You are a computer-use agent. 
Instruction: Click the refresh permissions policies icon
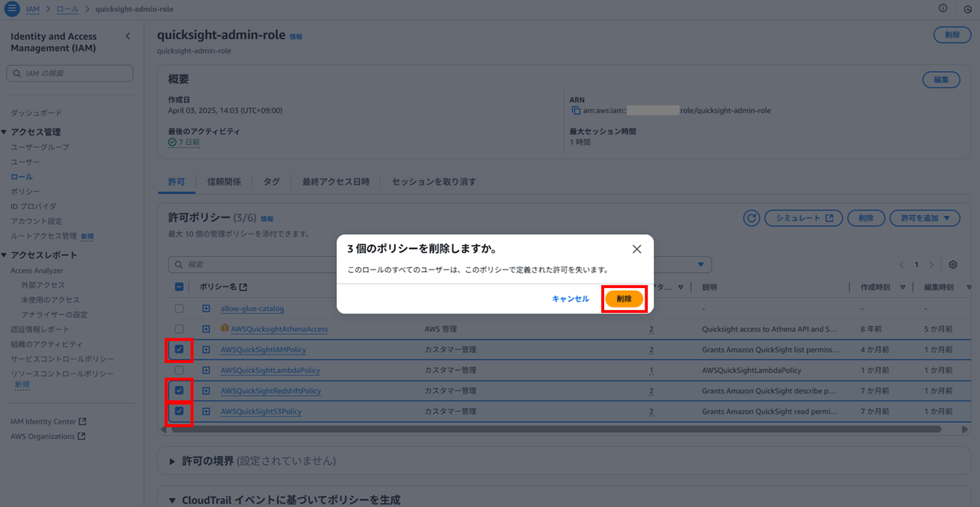pos(752,218)
